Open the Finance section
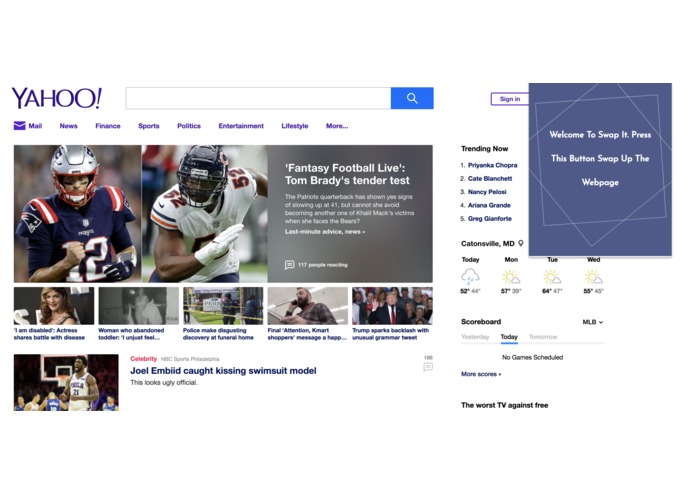695x494 pixels. click(108, 126)
